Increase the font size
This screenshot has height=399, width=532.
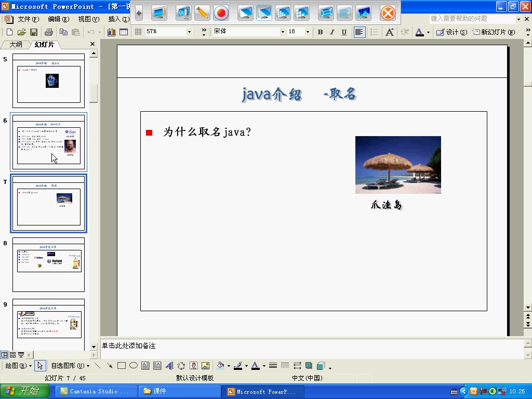(390, 32)
